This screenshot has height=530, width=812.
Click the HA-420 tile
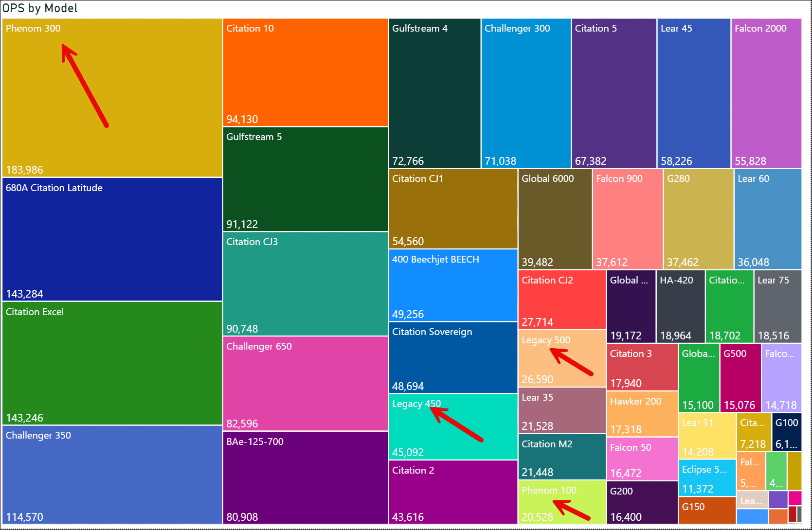[680, 306]
